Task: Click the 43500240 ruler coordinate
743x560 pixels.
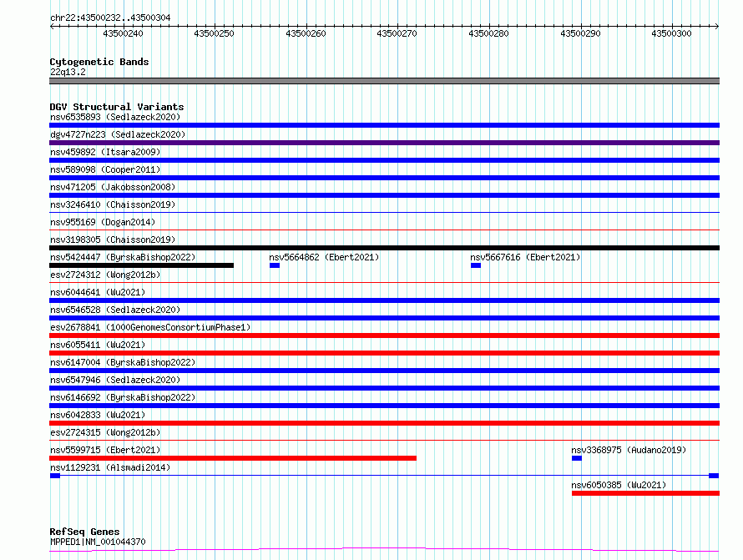Action: 123,33
